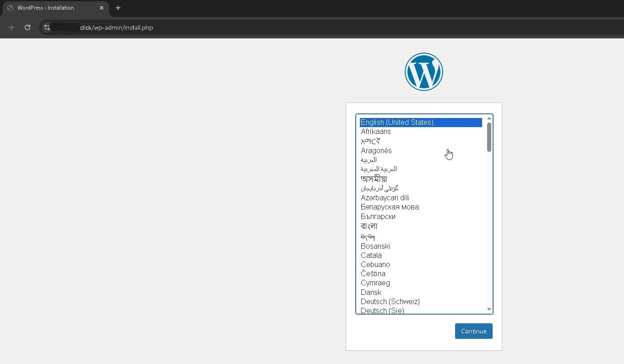Click the forward navigation arrow
624x364 pixels.
click(11, 27)
